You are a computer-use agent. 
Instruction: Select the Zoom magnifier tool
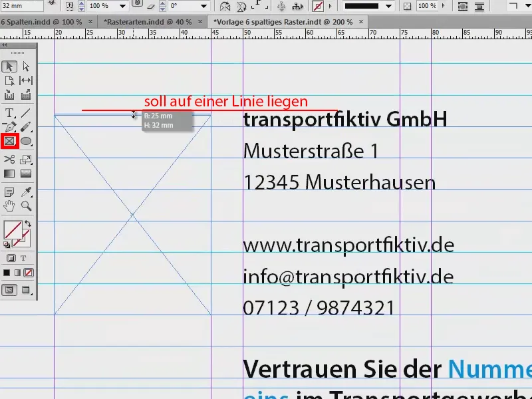(26, 206)
